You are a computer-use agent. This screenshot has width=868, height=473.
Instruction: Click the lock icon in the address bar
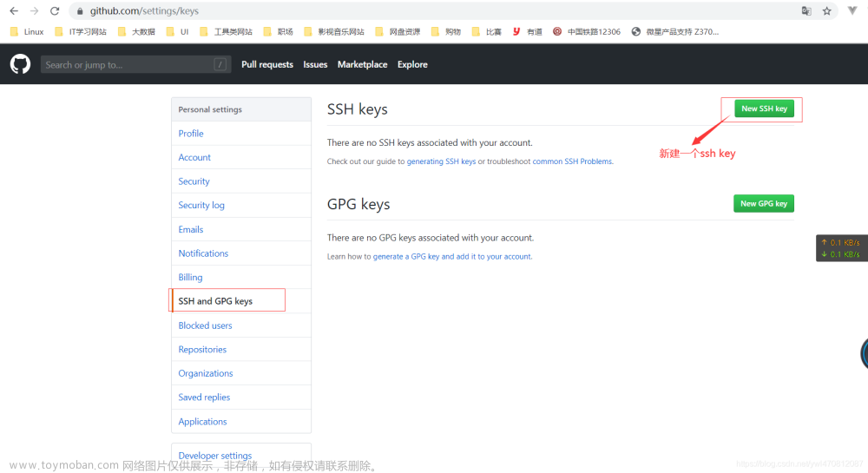(x=80, y=11)
